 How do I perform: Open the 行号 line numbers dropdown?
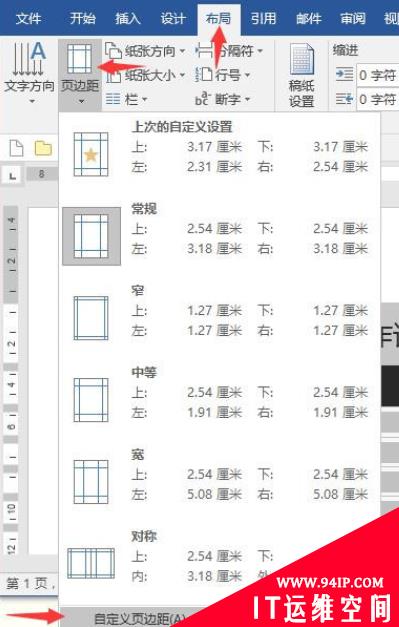click(x=223, y=75)
